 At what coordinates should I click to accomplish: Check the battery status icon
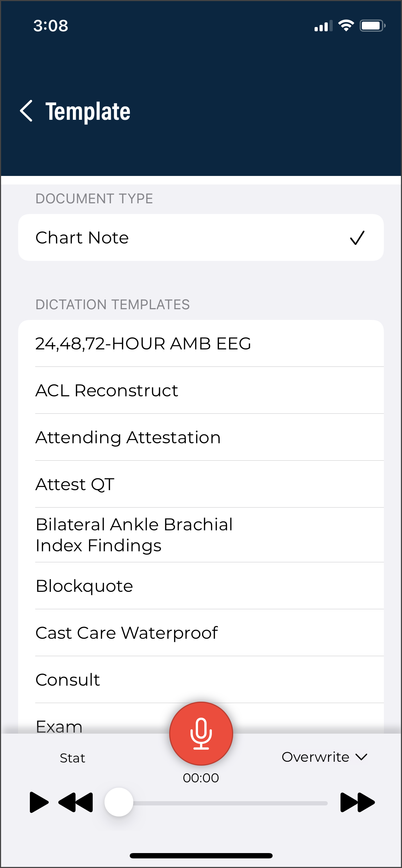[x=372, y=26]
